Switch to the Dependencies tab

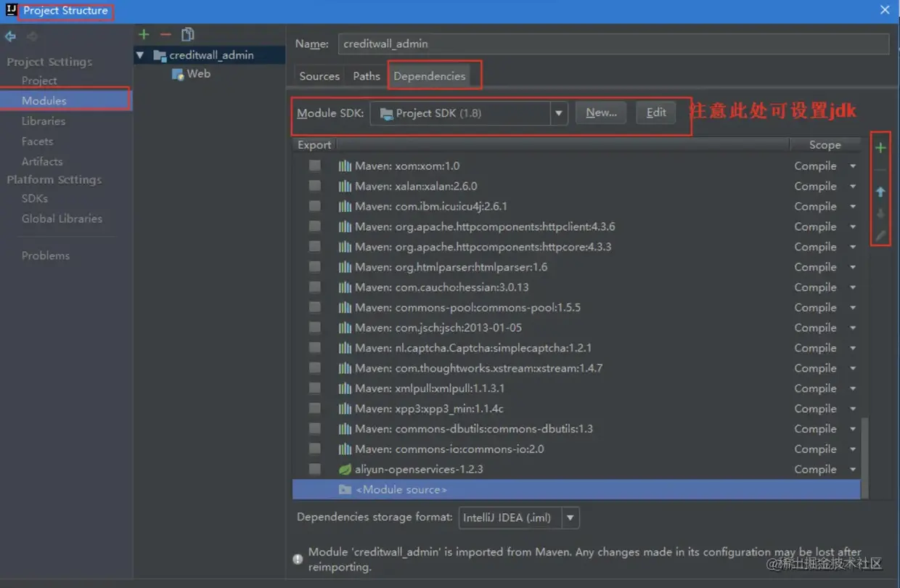click(x=430, y=76)
